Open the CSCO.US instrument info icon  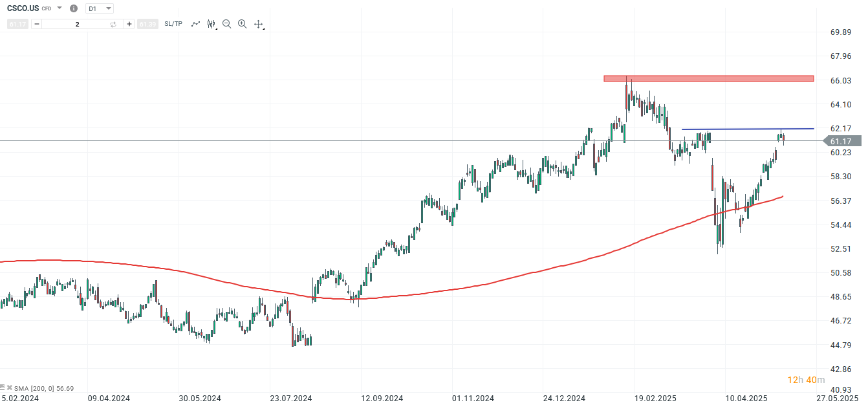tap(73, 8)
